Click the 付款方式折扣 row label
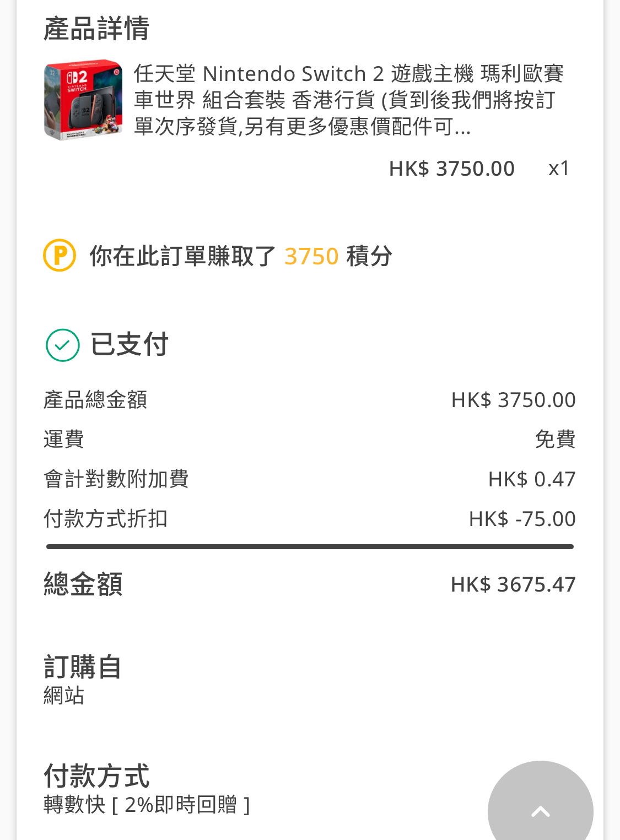 pos(106,519)
